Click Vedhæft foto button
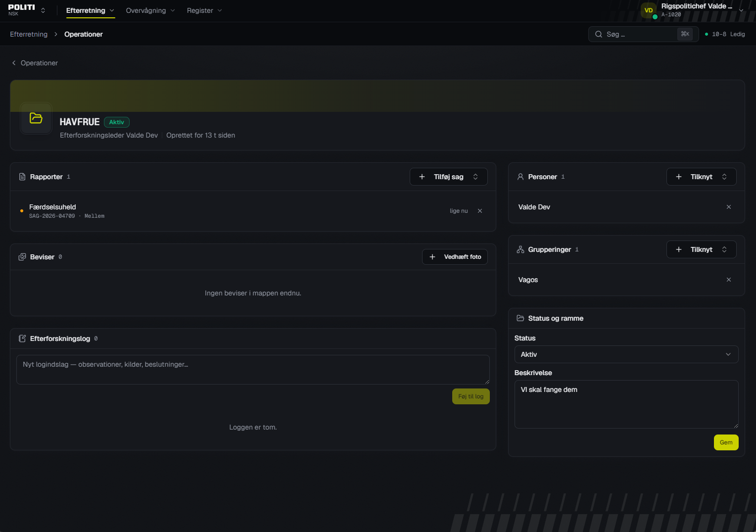756x532 pixels. pos(455,257)
